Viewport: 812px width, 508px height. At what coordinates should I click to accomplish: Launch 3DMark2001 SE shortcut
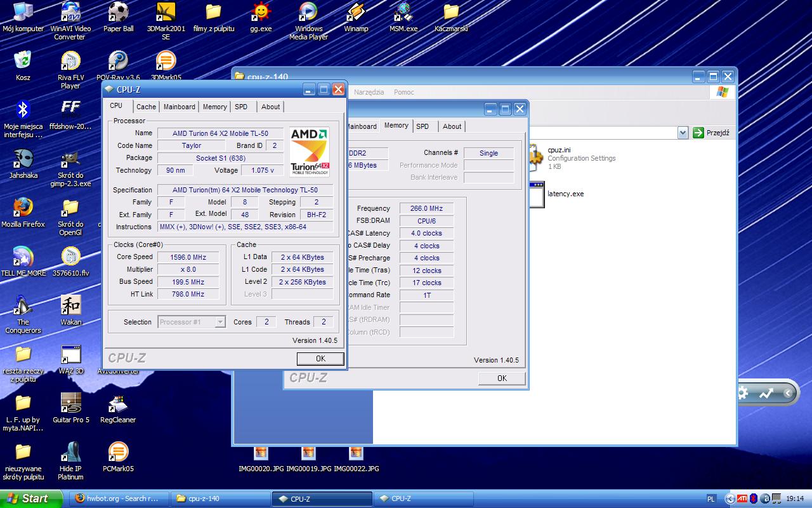(166, 21)
